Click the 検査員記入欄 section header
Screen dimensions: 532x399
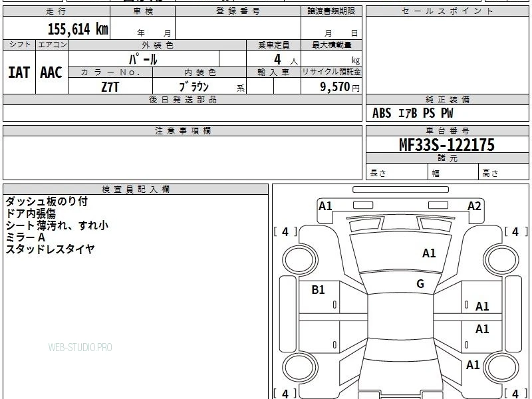136,190
